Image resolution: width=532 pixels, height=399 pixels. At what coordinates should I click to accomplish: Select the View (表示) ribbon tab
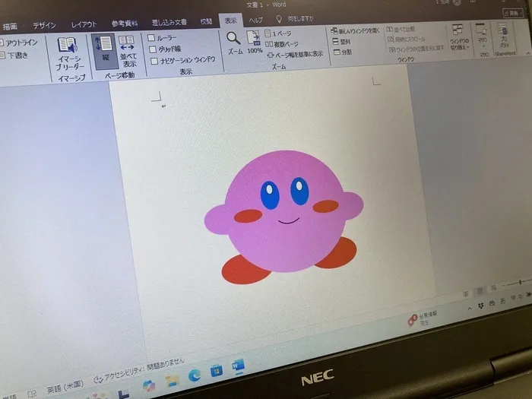[231, 21]
